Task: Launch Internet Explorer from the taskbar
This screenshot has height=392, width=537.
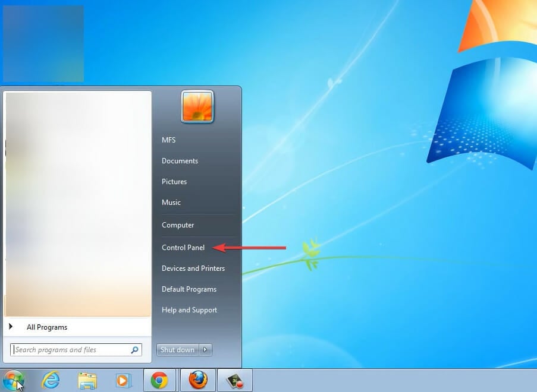Action: tap(51, 380)
